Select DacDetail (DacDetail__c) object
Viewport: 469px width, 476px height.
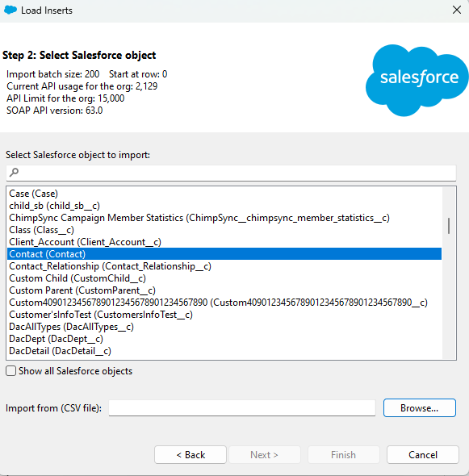coord(224,351)
